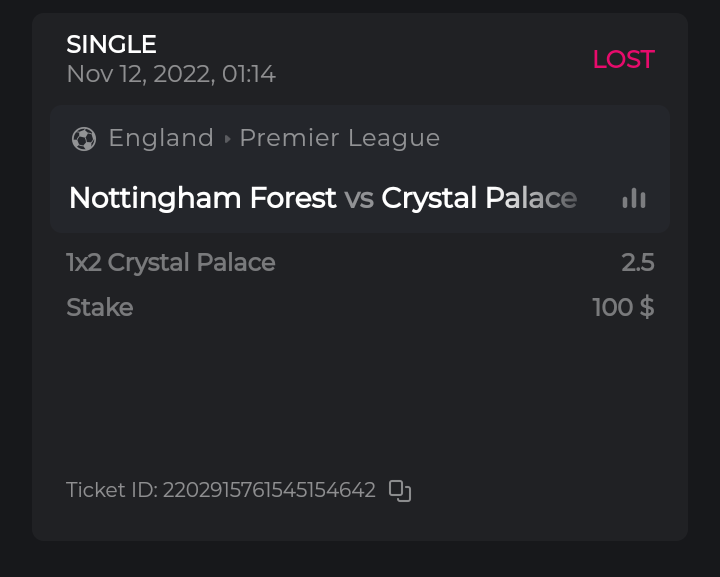Screen dimensions: 720x577
Task: Click the Ticket ID label
Action: tap(111, 491)
